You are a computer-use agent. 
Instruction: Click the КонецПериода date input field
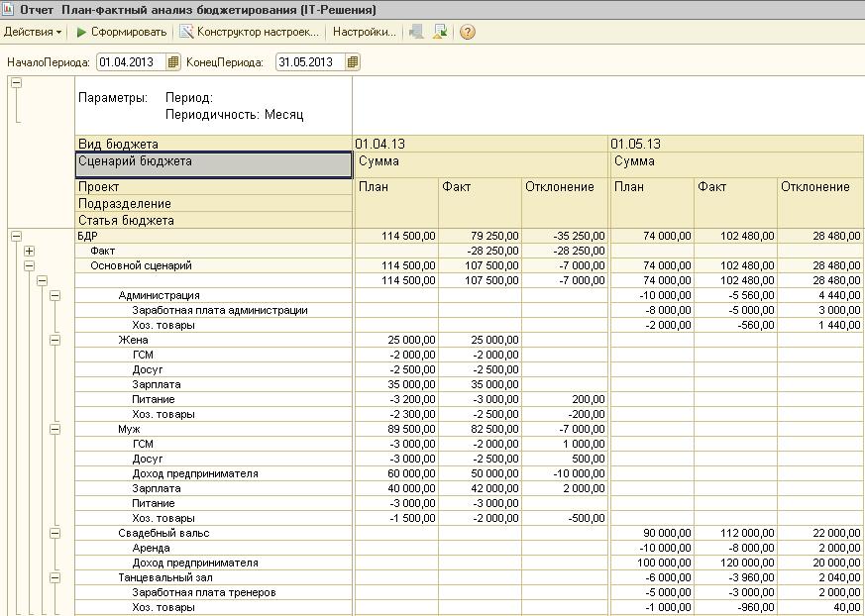309,62
